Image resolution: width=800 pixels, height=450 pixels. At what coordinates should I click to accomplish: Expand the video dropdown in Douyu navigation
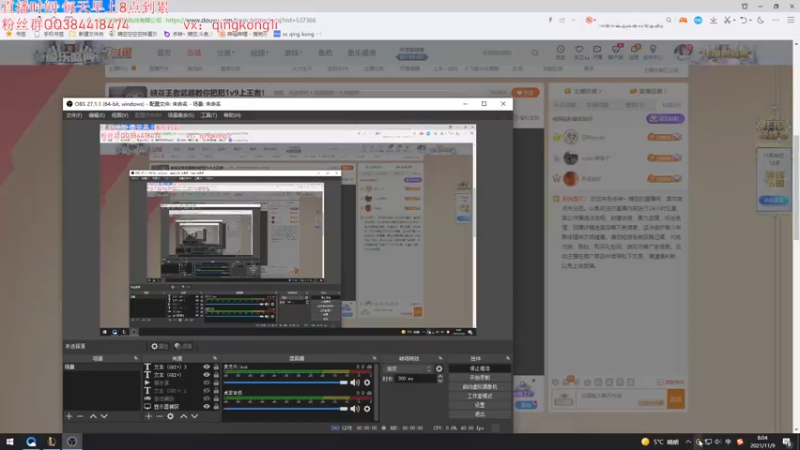(x=259, y=53)
